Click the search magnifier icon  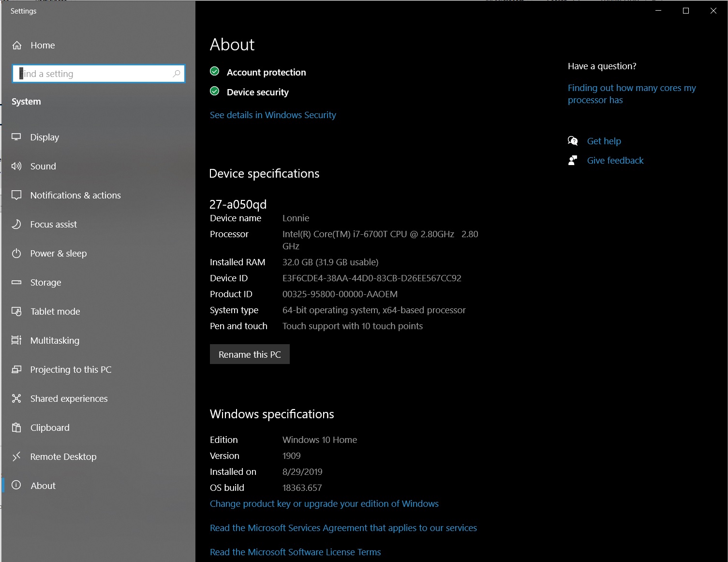(177, 74)
